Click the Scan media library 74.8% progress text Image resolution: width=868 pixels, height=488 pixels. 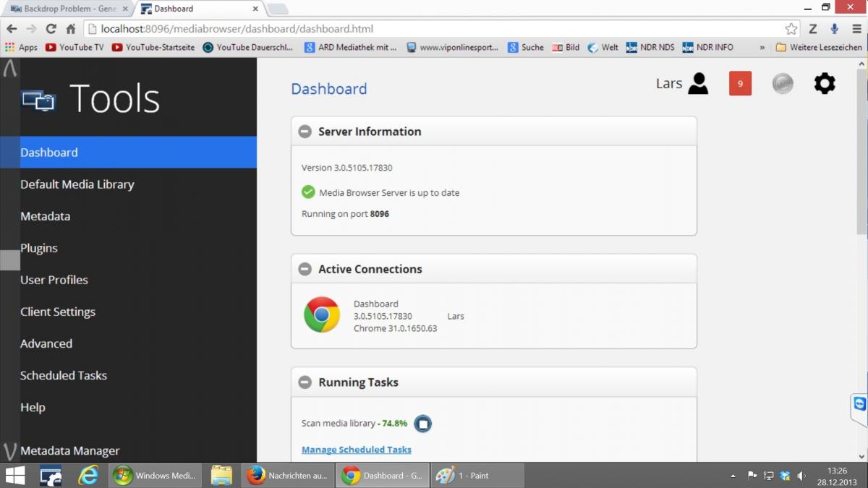(354, 424)
